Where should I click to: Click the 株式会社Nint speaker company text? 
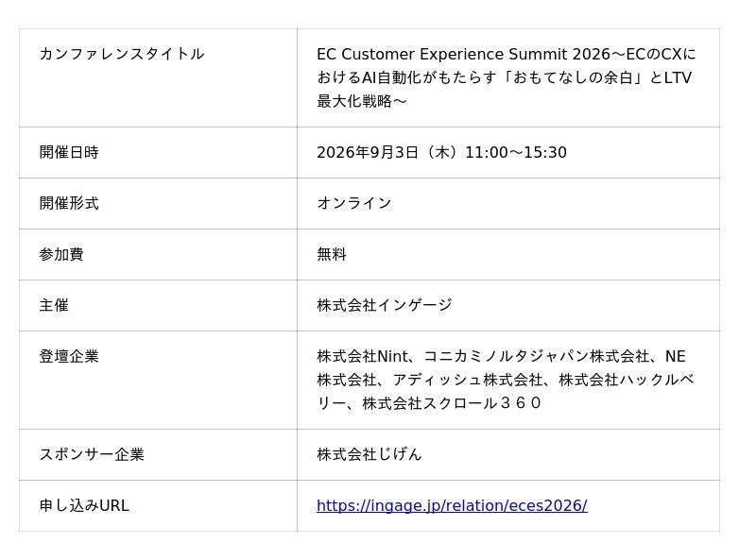[x=362, y=356]
